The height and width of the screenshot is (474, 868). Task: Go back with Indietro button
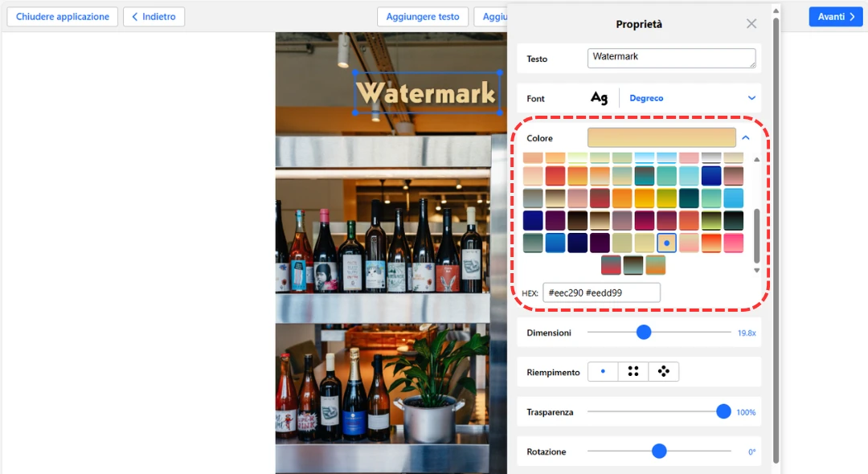154,17
